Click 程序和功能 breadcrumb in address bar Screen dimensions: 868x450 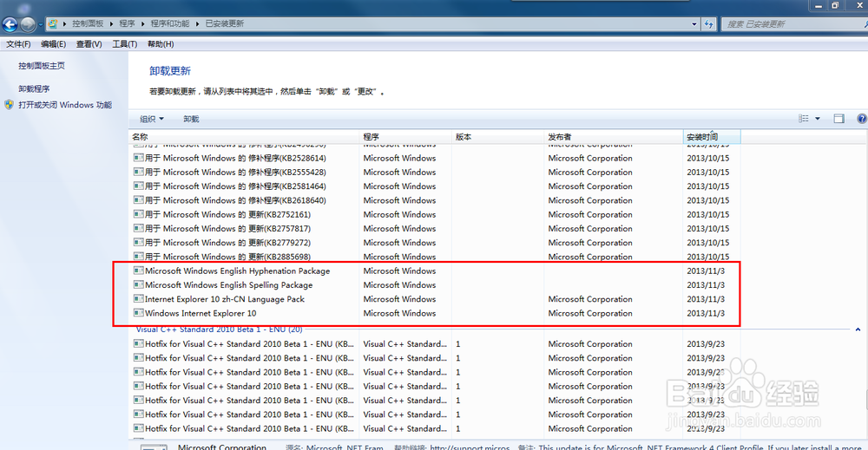(170, 23)
